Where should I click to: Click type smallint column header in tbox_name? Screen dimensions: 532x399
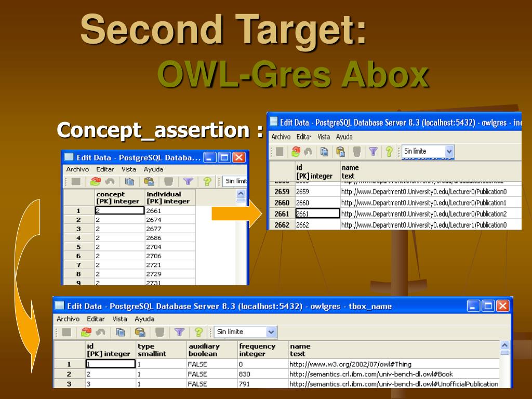pyautogui.click(x=161, y=350)
